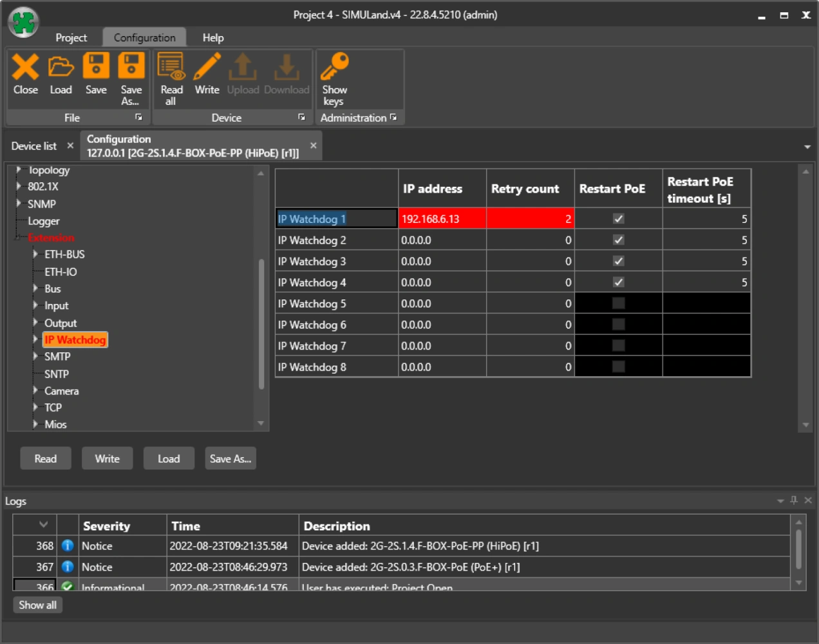The image size is (819, 644).
Task: Select IP address field of IP Watchdog 2
Action: 442,240
